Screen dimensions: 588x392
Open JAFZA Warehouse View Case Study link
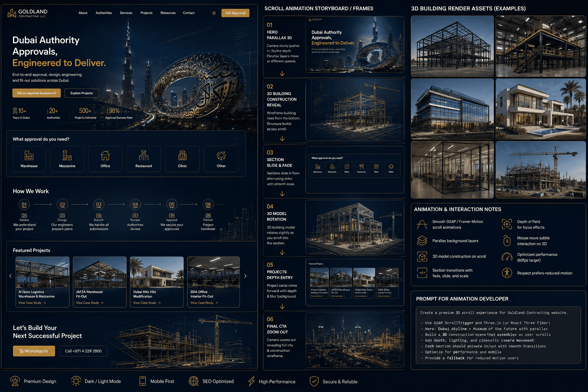[x=90, y=303]
